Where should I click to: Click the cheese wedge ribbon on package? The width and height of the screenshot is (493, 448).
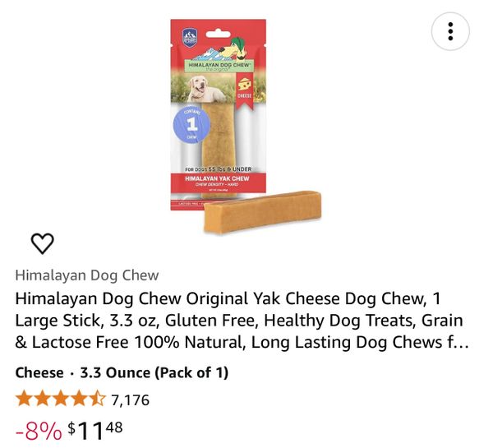click(x=244, y=90)
